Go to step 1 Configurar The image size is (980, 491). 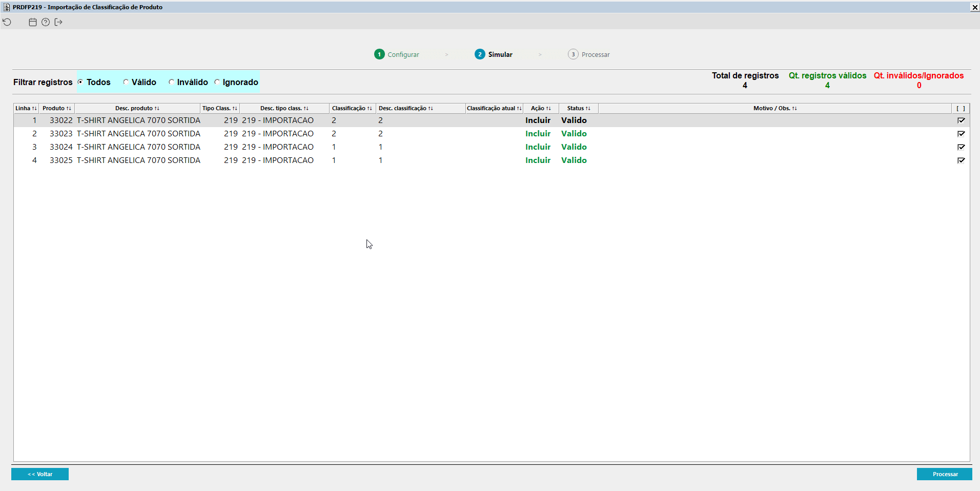397,54
